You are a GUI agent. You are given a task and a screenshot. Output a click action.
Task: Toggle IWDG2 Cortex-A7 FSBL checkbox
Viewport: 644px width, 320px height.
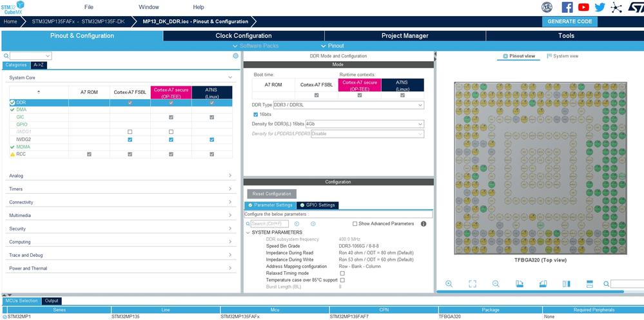click(x=130, y=140)
